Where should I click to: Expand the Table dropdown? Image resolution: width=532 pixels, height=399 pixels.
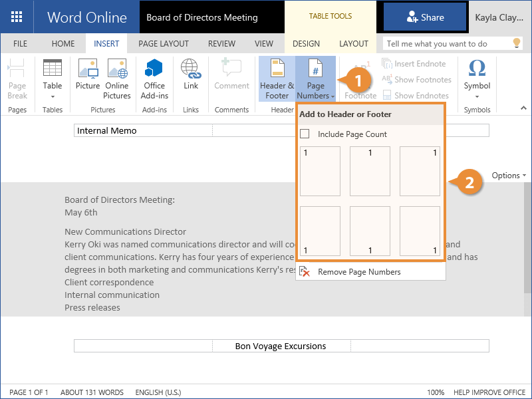53,96
